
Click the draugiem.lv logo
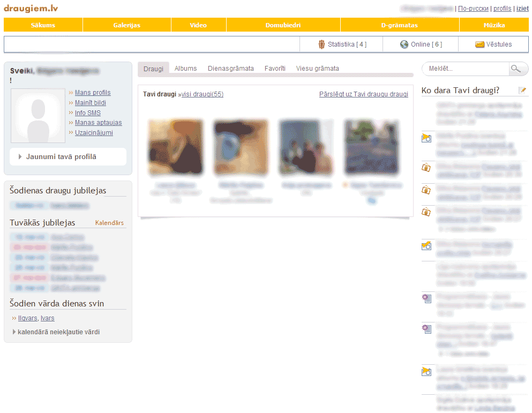coord(31,8)
